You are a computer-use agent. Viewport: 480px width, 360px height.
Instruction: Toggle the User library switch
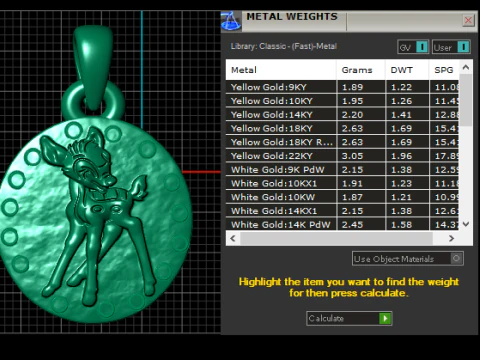point(451,47)
